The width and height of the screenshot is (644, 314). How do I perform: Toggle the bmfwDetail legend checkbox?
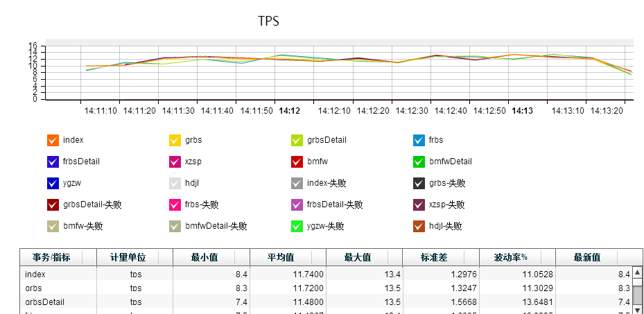(419, 162)
